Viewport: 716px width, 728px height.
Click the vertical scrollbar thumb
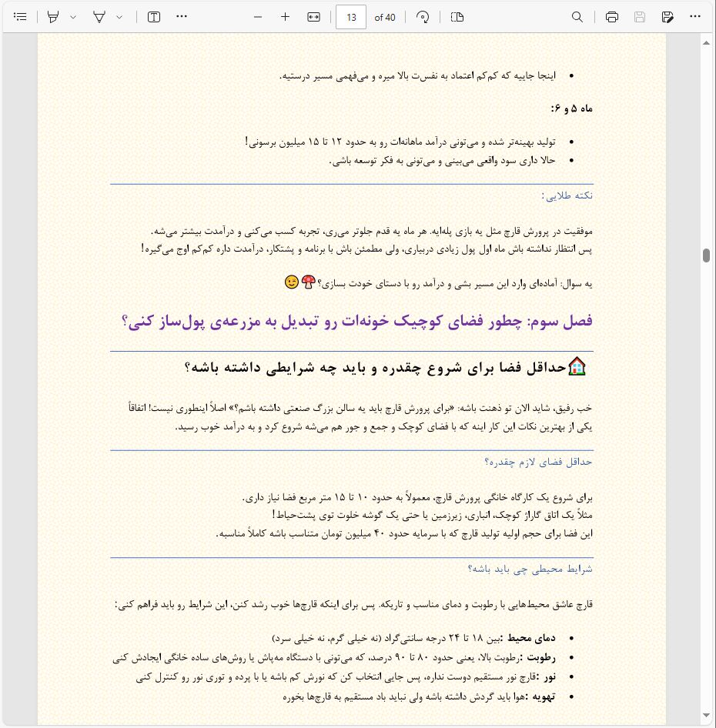tap(704, 255)
